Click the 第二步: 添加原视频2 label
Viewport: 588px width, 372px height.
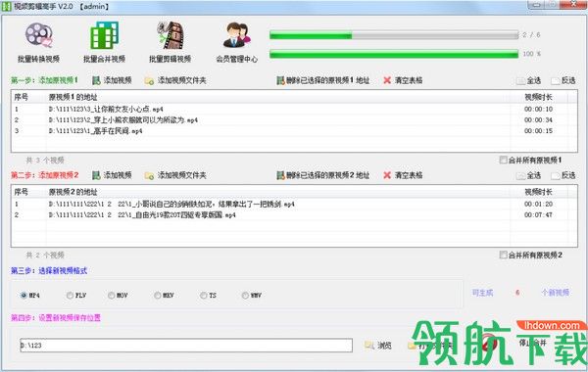click(45, 175)
